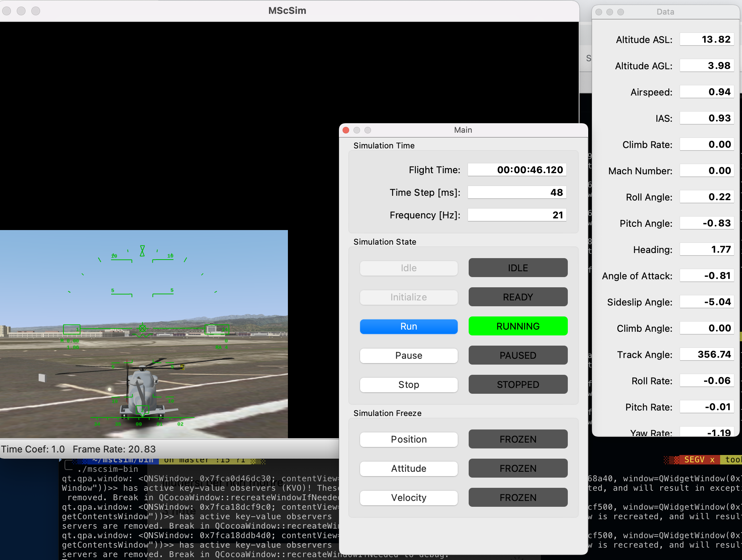Image resolution: width=742 pixels, height=560 pixels.
Task: Click the Flight Time field
Action: pyautogui.click(x=517, y=170)
